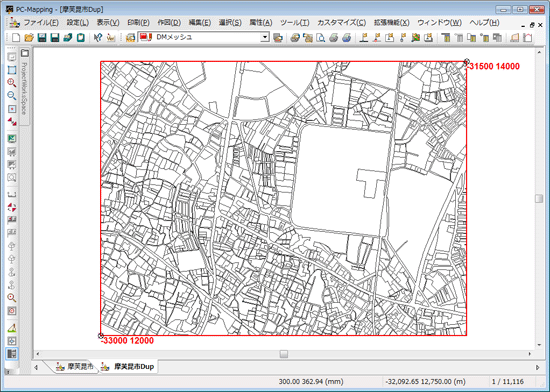This screenshot has height=392, width=550.
Task: Click the vertical scrollbar down arrow
Action: point(539,345)
